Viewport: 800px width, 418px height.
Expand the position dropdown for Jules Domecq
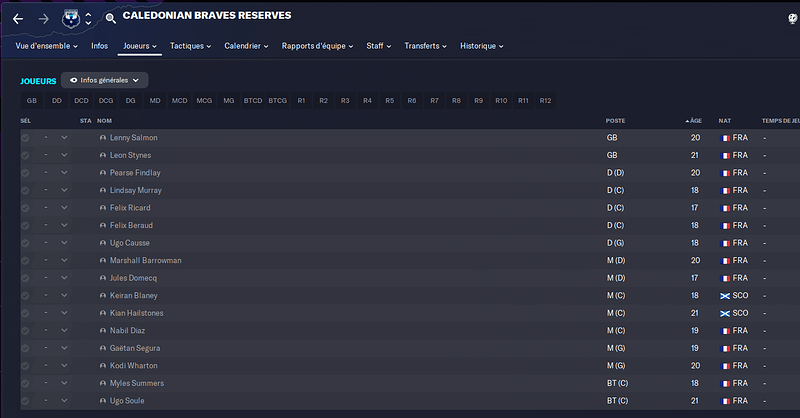click(x=64, y=278)
